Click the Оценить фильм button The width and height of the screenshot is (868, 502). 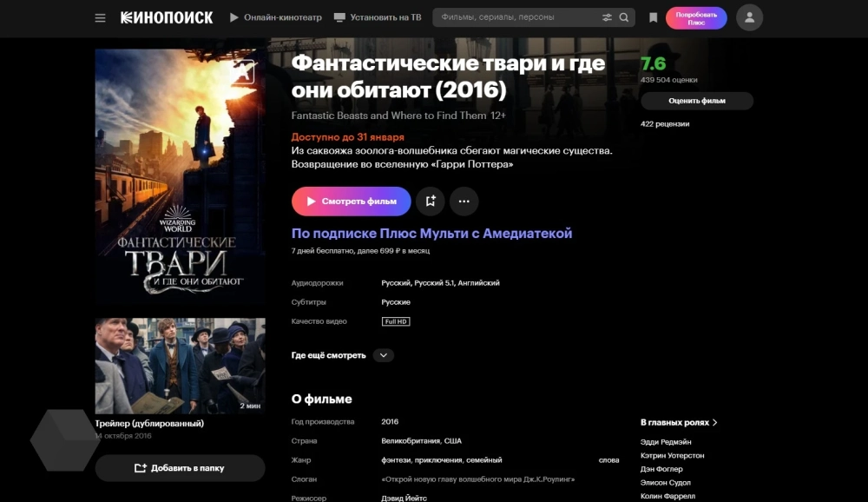point(697,101)
